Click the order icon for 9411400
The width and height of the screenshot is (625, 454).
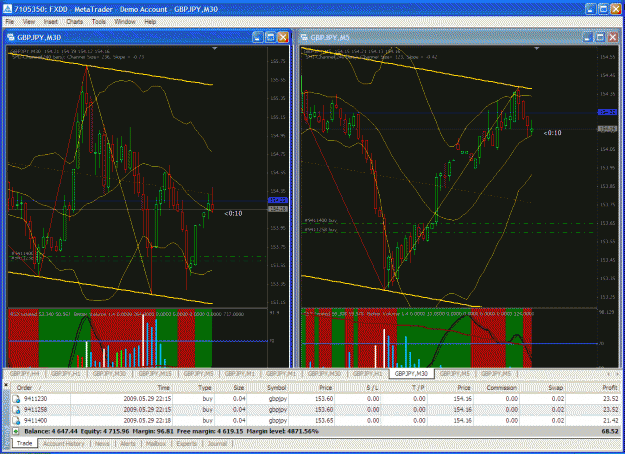[x=16, y=421]
